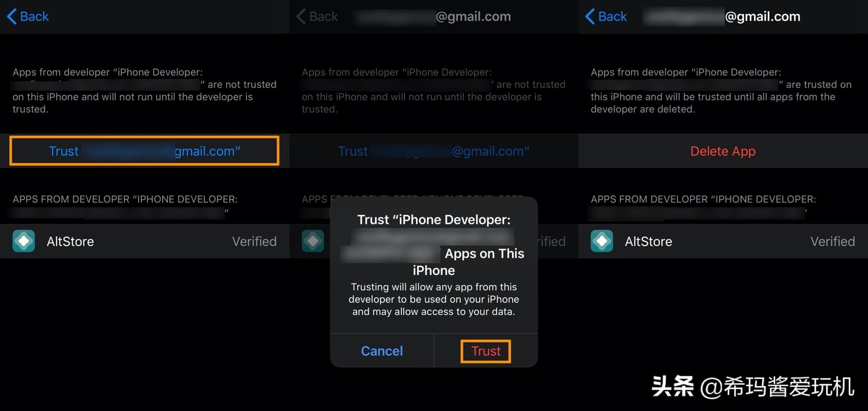This screenshot has height=411, width=868.
Task: Select the highlighted Trust developer link
Action: [x=144, y=151]
